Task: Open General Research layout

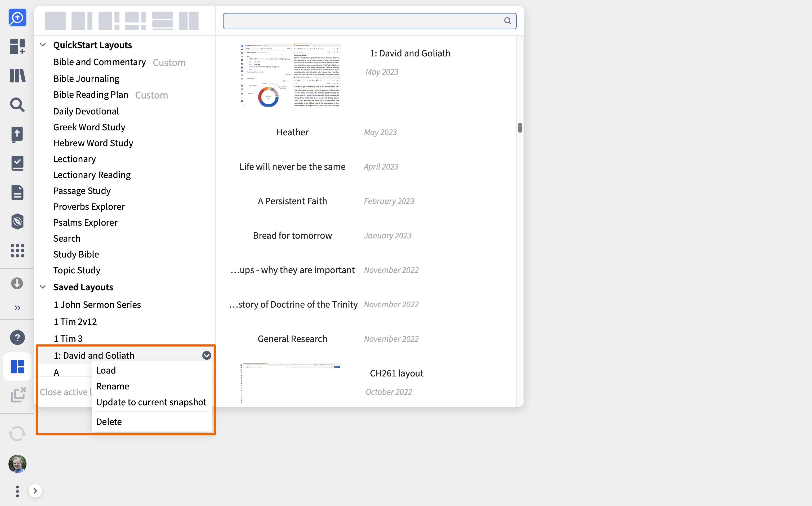Action: coord(292,339)
